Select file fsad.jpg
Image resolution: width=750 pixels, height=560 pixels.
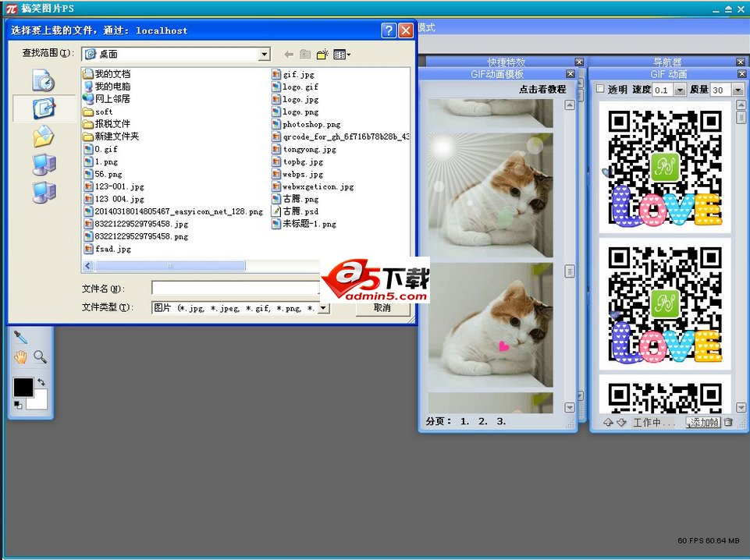click(x=108, y=249)
